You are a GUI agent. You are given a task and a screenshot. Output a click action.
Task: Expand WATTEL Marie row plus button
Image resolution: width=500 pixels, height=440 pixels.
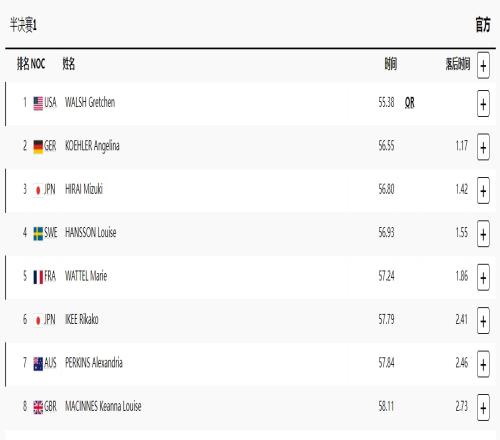[483, 277]
